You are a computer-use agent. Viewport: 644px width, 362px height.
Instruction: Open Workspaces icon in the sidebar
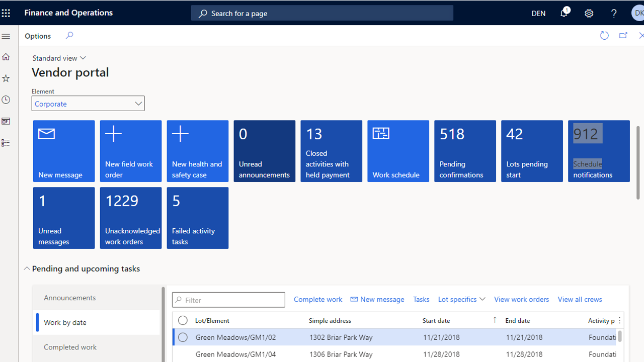pos(6,121)
